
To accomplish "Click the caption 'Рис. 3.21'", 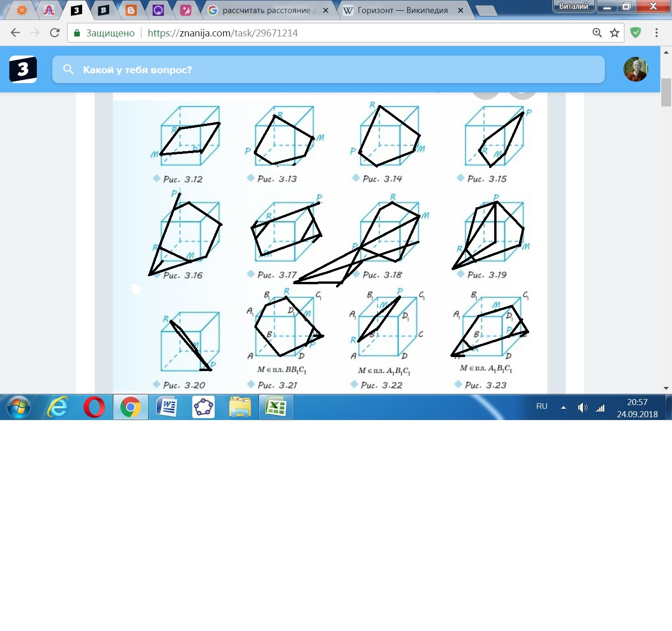I will pyautogui.click(x=277, y=385).
